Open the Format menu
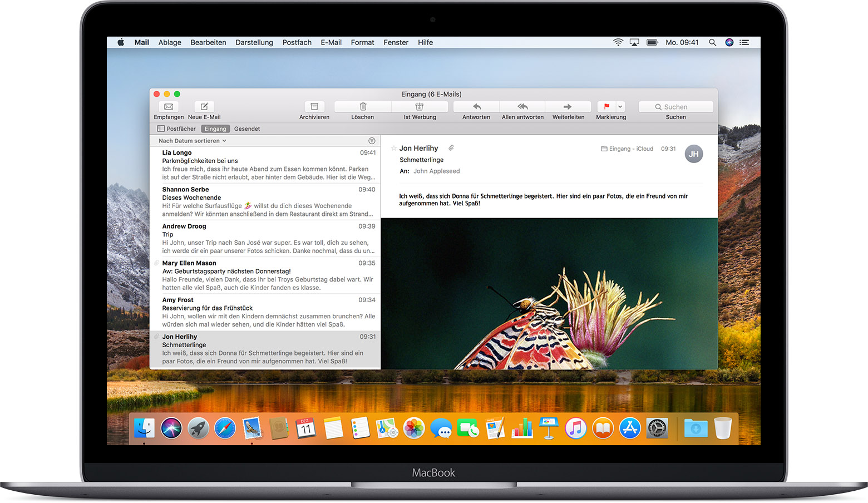 tap(362, 42)
